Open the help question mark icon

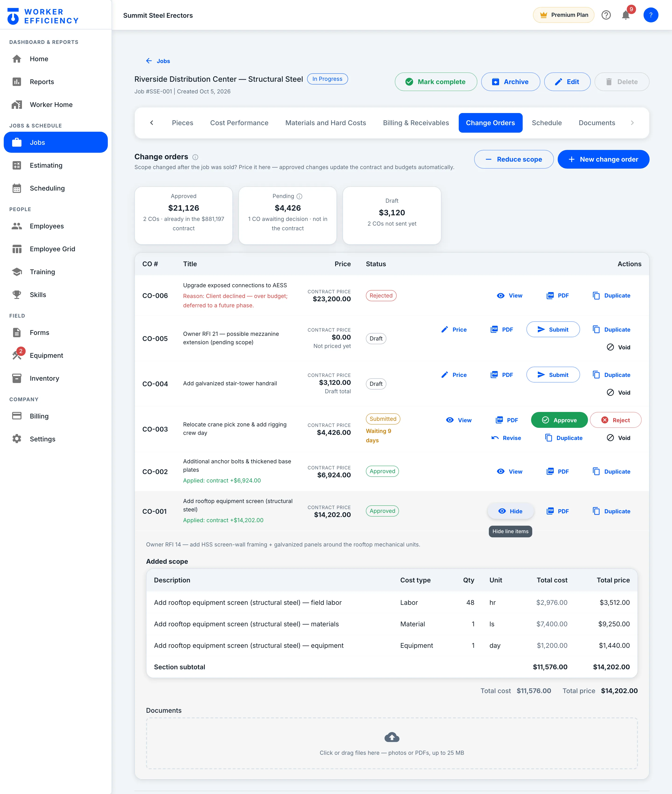pyautogui.click(x=606, y=15)
